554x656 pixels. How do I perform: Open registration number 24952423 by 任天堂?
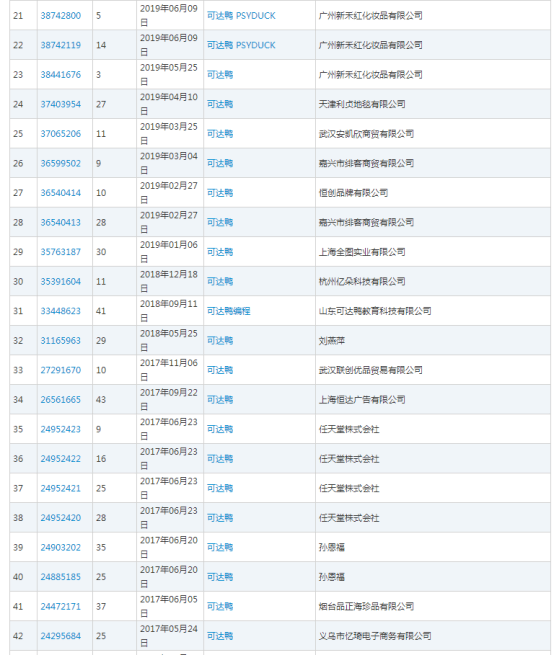tap(61, 429)
